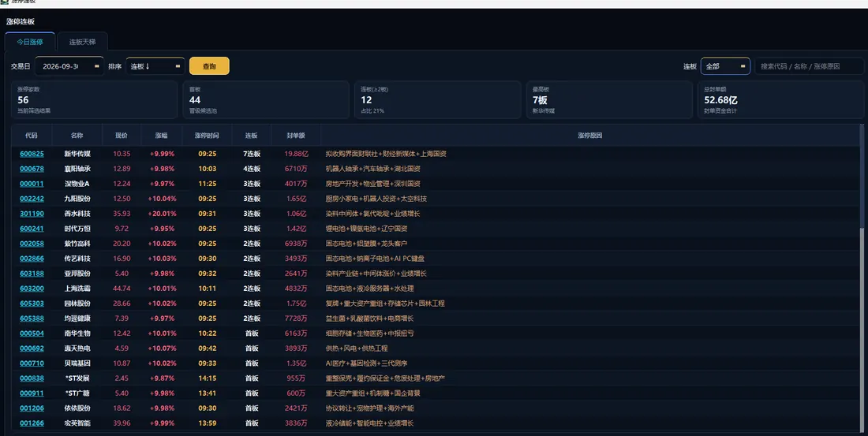Viewport: 868px width, 436px height.
Task: Open stock code link 000838
Action: pyautogui.click(x=32, y=378)
